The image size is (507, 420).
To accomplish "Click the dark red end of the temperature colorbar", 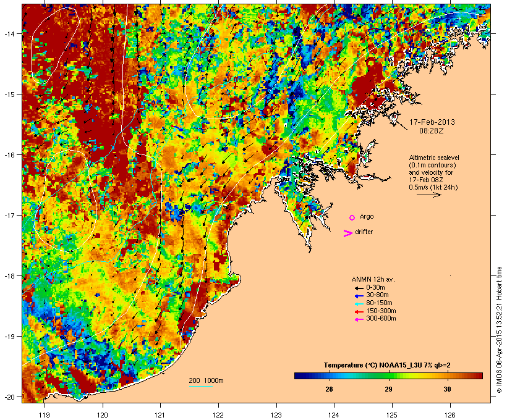I will 479,376.
